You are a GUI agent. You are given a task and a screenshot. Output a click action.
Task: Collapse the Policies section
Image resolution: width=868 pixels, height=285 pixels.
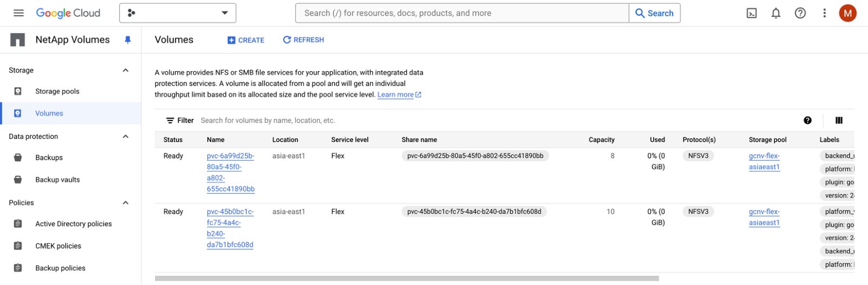[x=125, y=202]
